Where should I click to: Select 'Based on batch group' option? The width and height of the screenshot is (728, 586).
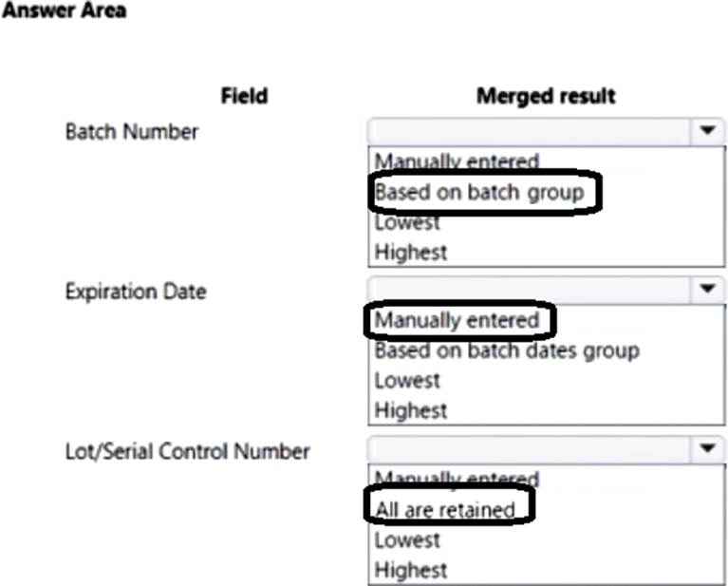point(477,193)
